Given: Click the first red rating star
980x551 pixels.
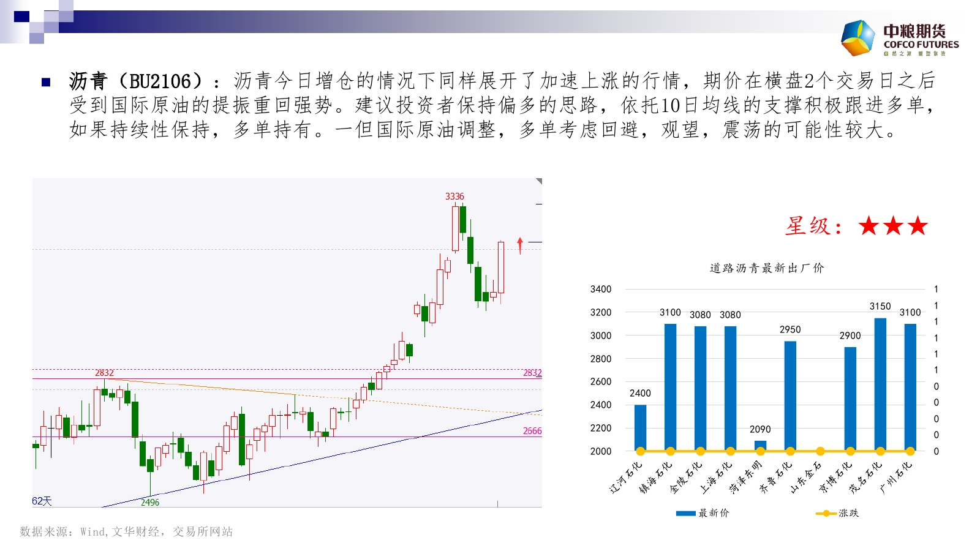Looking at the screenshot, I should 869,226.
